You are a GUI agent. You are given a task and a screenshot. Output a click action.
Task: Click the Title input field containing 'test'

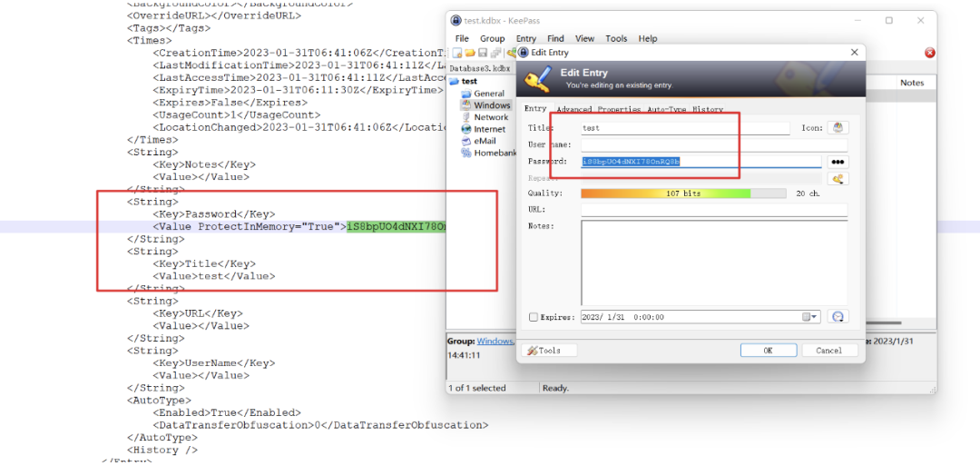pyautogui.click(x=685, y=127)
